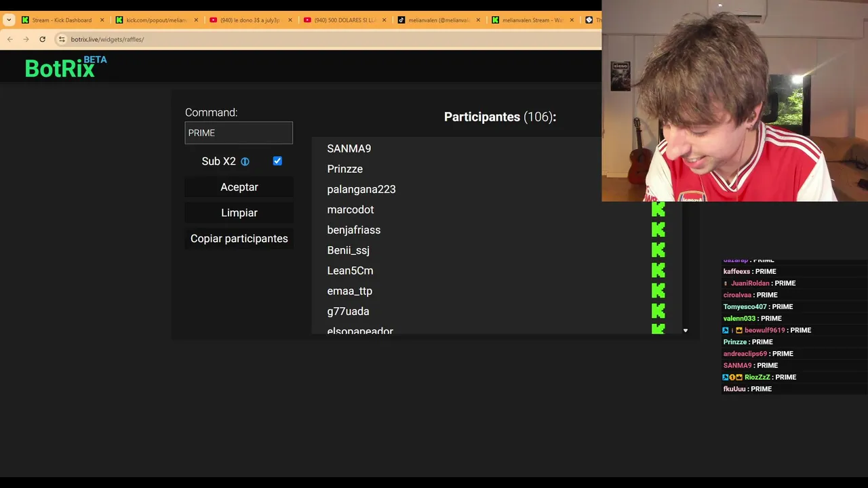Click ciroalvaa username in chat

(737, 295)
